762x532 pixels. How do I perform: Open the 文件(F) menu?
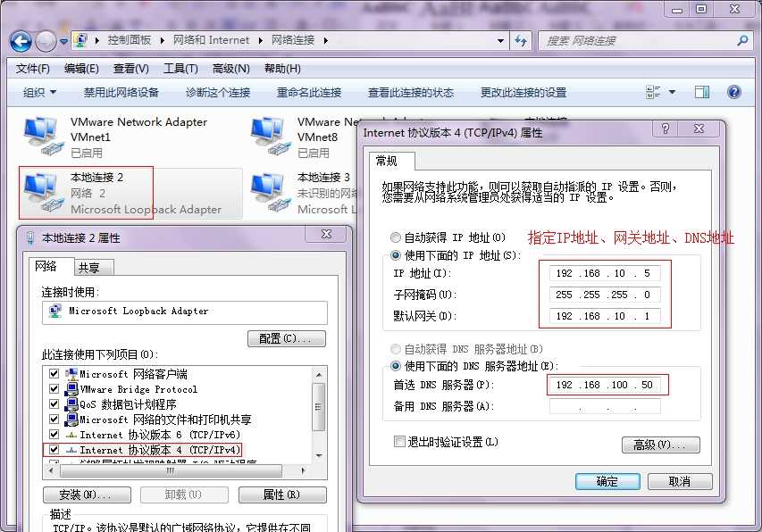(32, 69)
